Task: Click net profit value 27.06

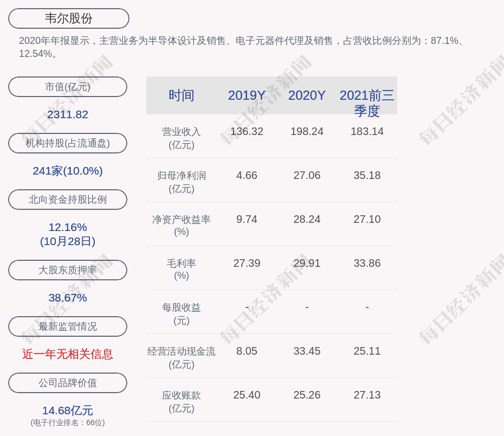Action: click(307, 176)
